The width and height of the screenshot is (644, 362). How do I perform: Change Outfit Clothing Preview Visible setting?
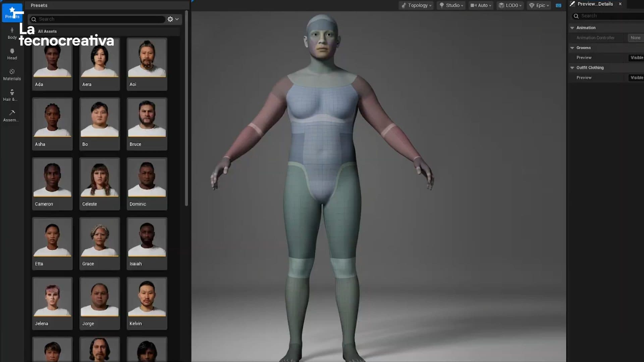tap(636, 78)
